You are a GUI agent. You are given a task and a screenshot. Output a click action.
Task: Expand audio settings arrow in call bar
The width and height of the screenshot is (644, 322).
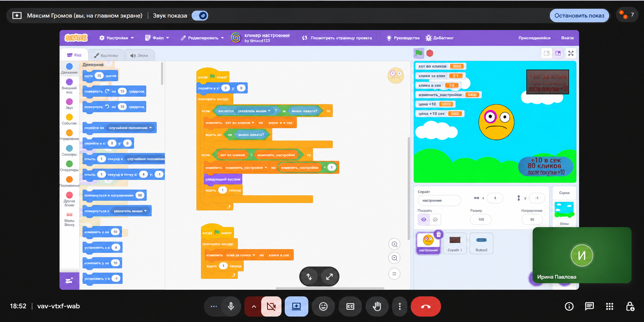(254, 306)
